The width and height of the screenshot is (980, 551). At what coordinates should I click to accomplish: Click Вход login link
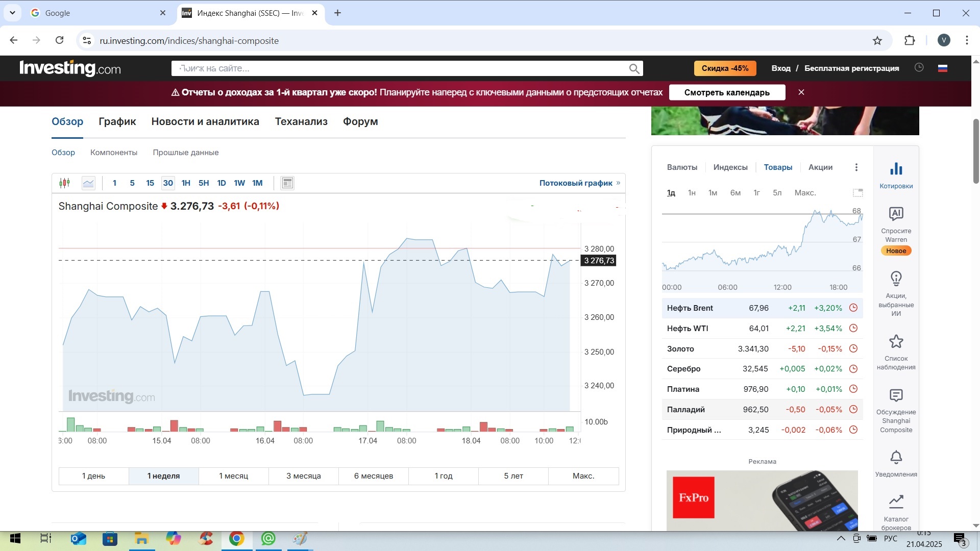(x=781, y=68)
